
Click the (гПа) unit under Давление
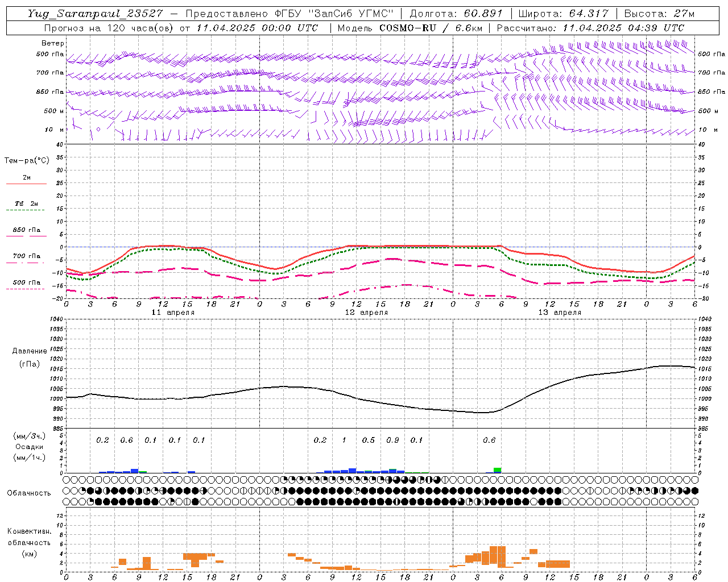(30, 364)
